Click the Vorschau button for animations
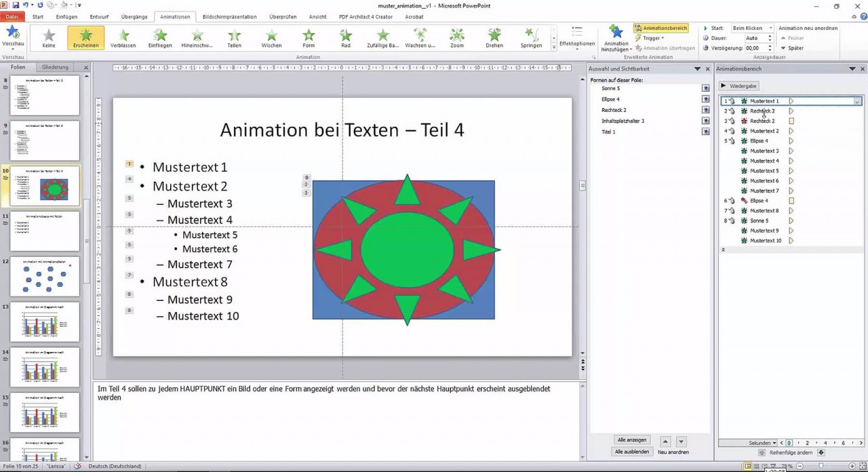The width and height of the screenshot is (868, 472). point(13,34)
